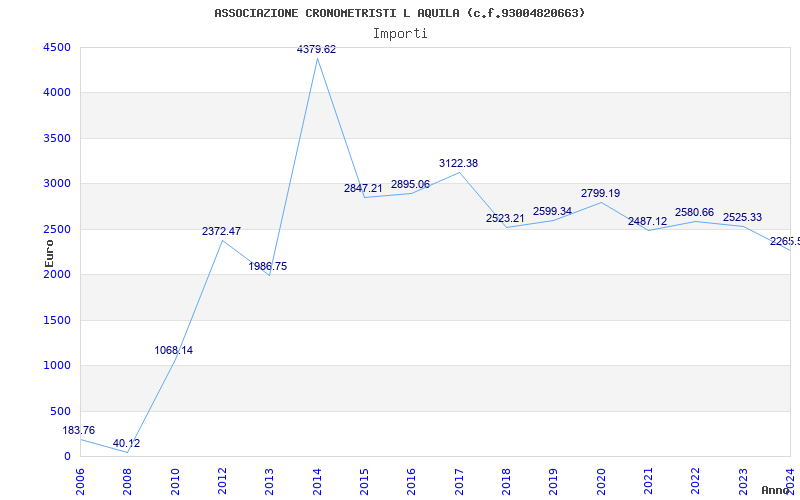Select data label 183.76
The height and width of the screenshot is (500, 800).
79,430
